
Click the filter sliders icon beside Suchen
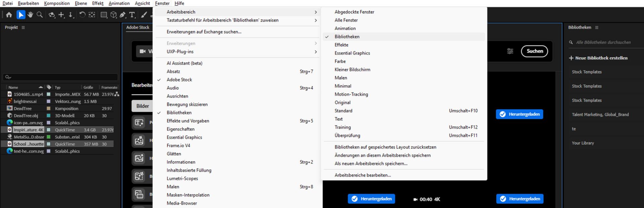[510, 51]
